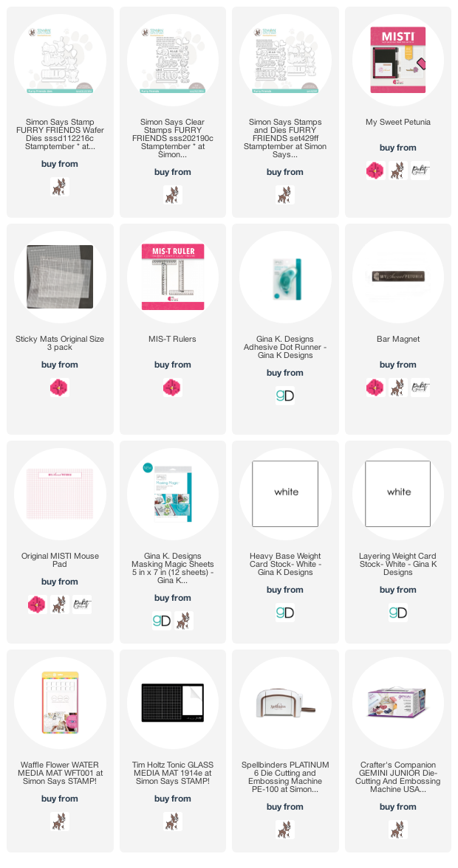Open the MISTI product thumbnail image

397,60
